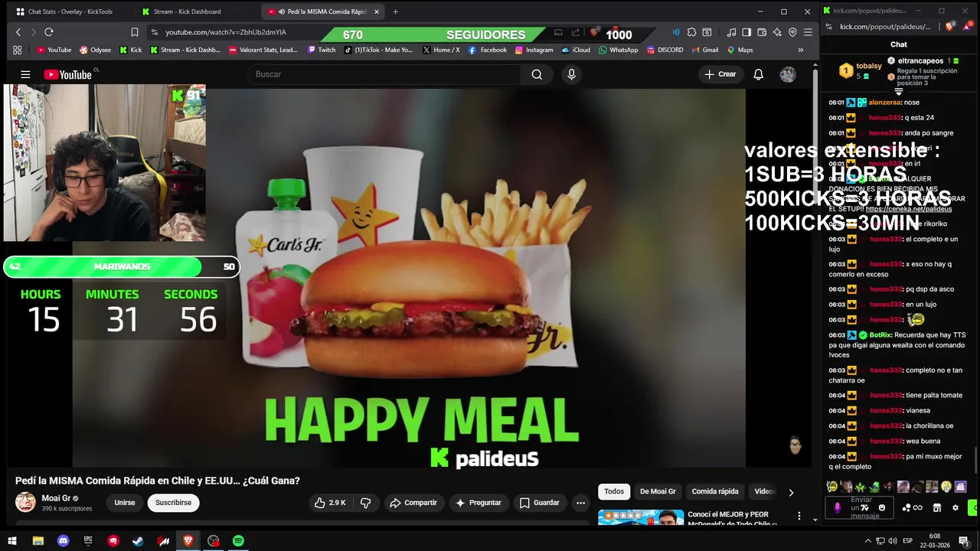Viewport: 980px width, 551px height.
Task: Click the purple microphone in chat input
Action: (837, 507)
